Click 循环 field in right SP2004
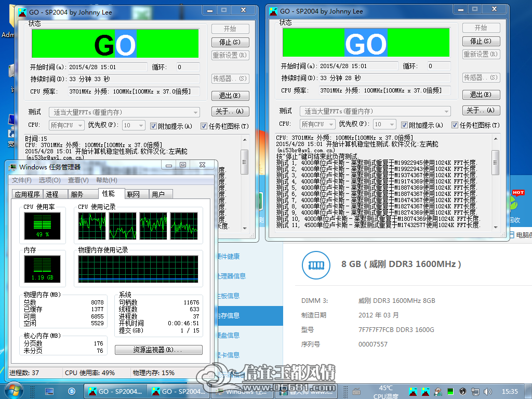This screenshot has width=532, height=399. pos(439,66)
